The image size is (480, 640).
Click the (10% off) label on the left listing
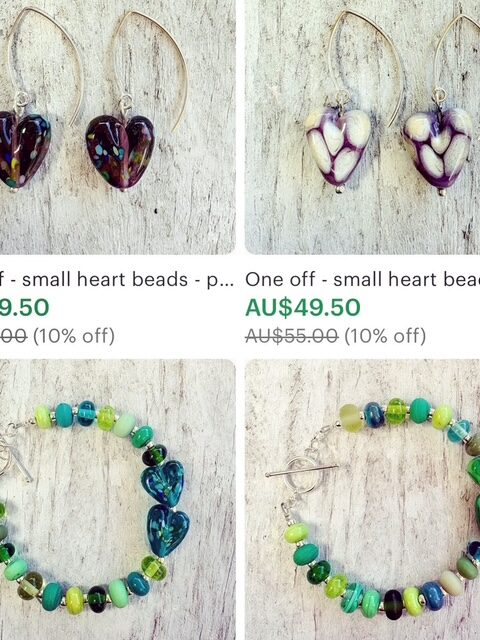coord(73,336)
